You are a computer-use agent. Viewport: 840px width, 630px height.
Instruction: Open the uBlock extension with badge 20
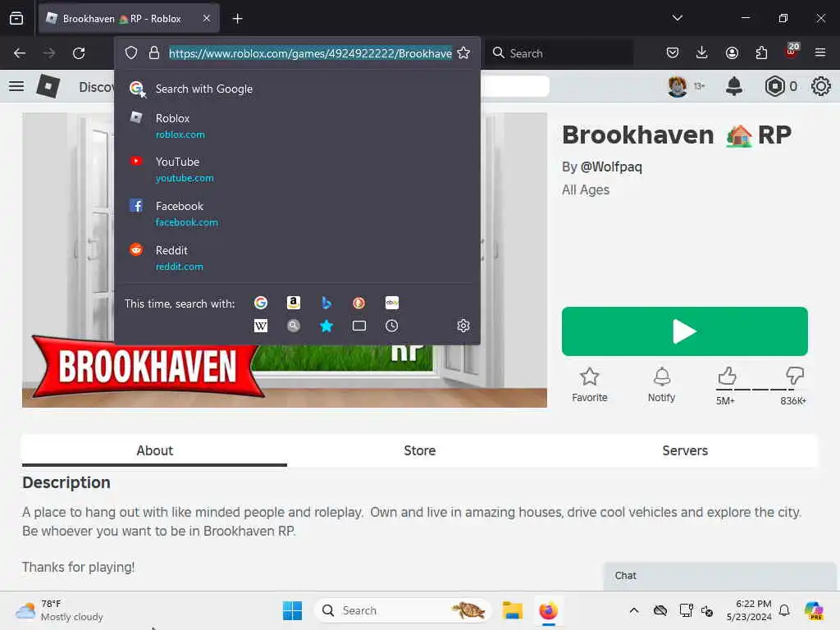pyautogui.click(x=792, y=52)
